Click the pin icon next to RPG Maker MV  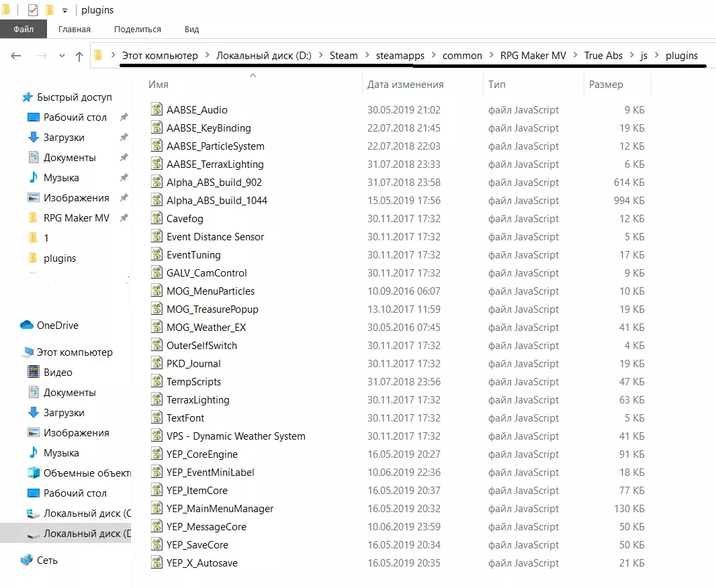[x=124, y=217]
